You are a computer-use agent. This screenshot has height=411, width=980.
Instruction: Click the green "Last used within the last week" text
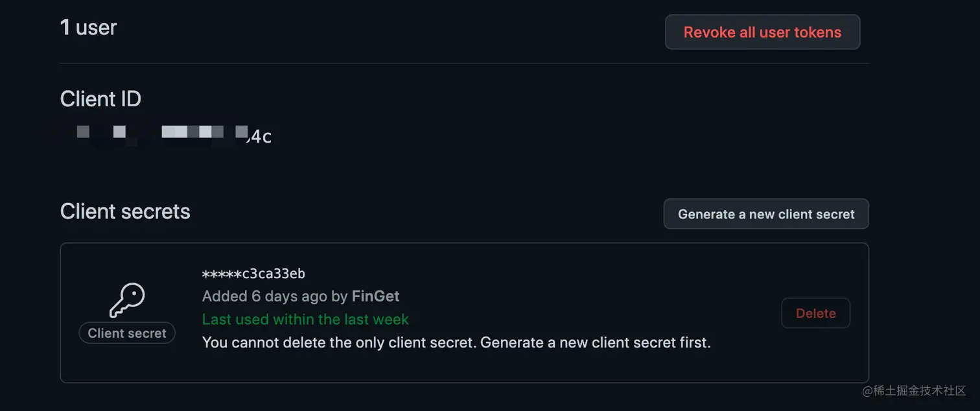[305, 319]
